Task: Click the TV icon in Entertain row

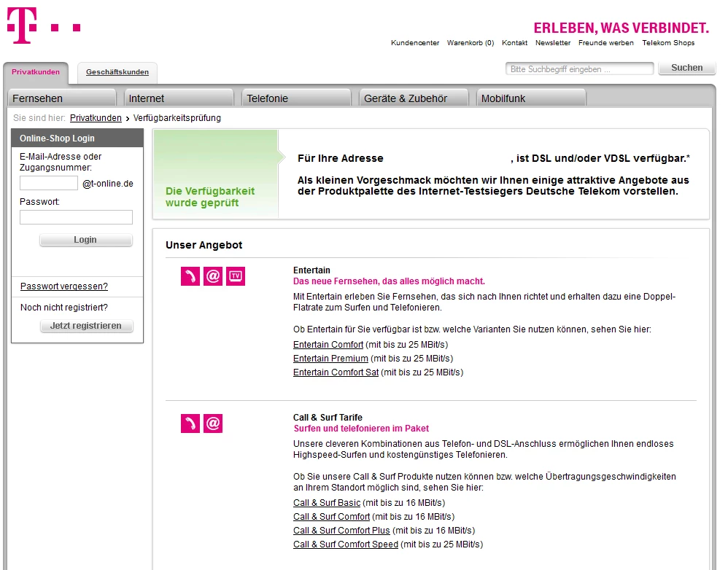Action: pyautogui.click(x=236, y=276)
